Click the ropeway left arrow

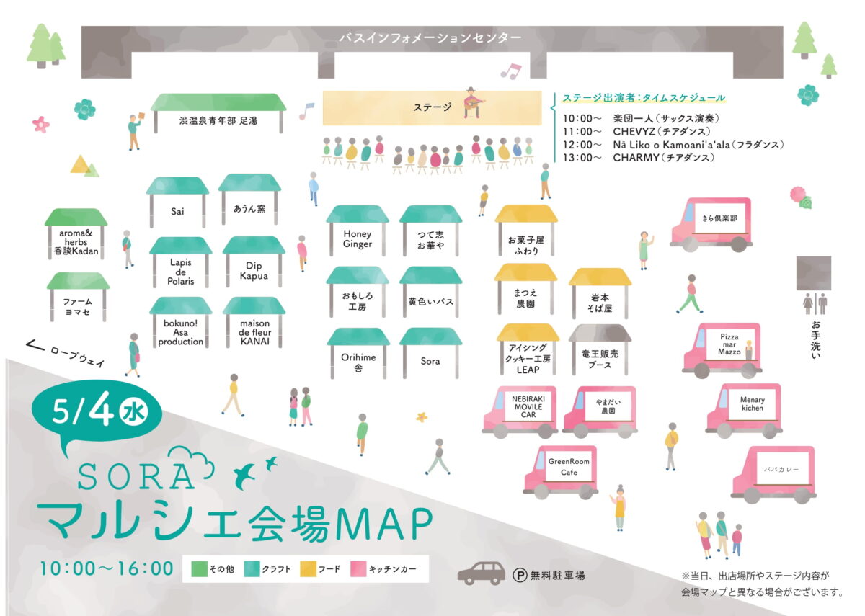coord(33,346)
